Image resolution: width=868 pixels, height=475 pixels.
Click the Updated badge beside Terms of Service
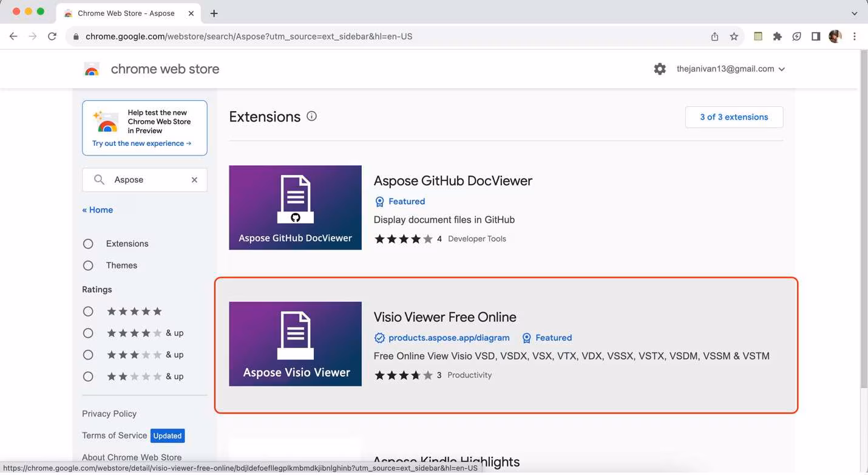168,436
